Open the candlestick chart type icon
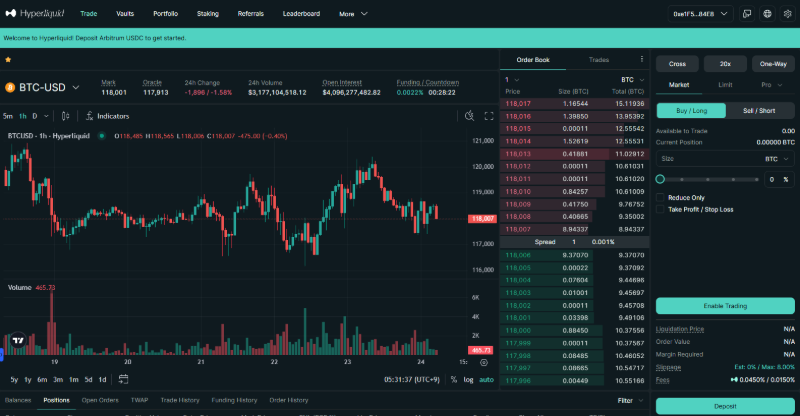 tap(65, 116)
